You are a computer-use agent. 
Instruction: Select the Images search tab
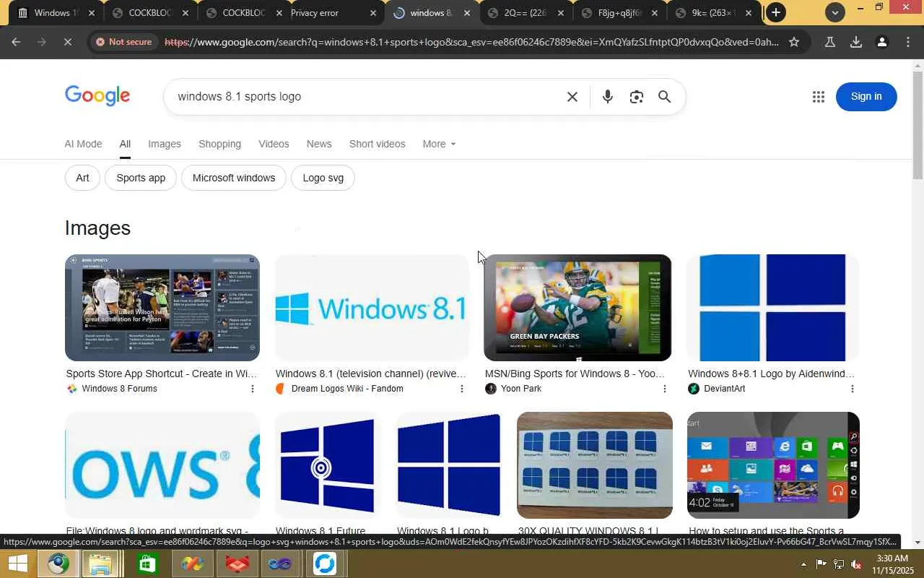tap(165, 144)
